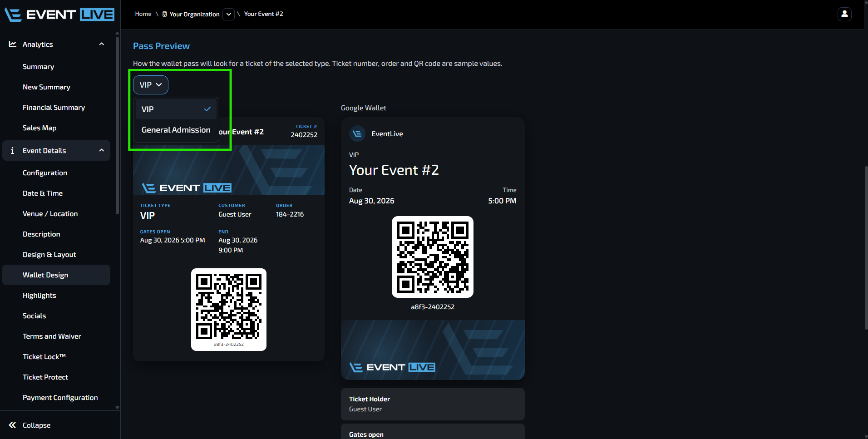Click the Event Details info icon
The image size is (868, 439).
[12, 150]
